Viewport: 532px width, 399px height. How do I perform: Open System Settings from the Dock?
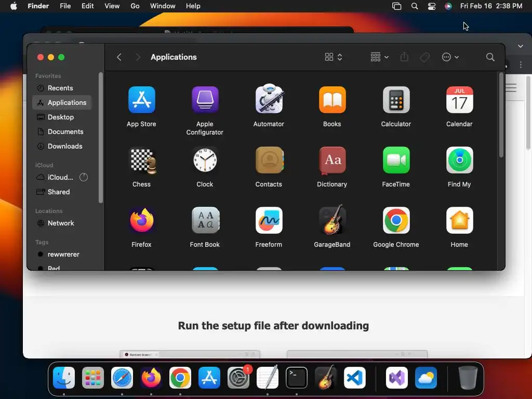tap(238, 378)
